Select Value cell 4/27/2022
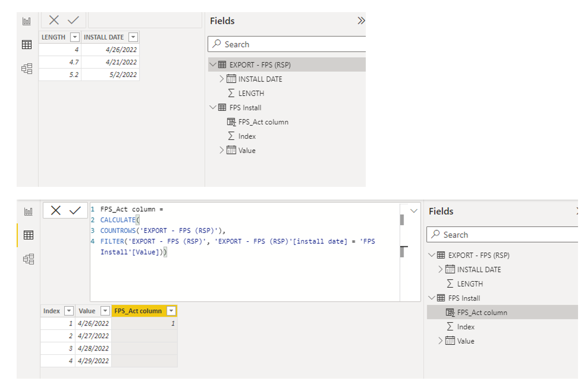 click(93, 335)
